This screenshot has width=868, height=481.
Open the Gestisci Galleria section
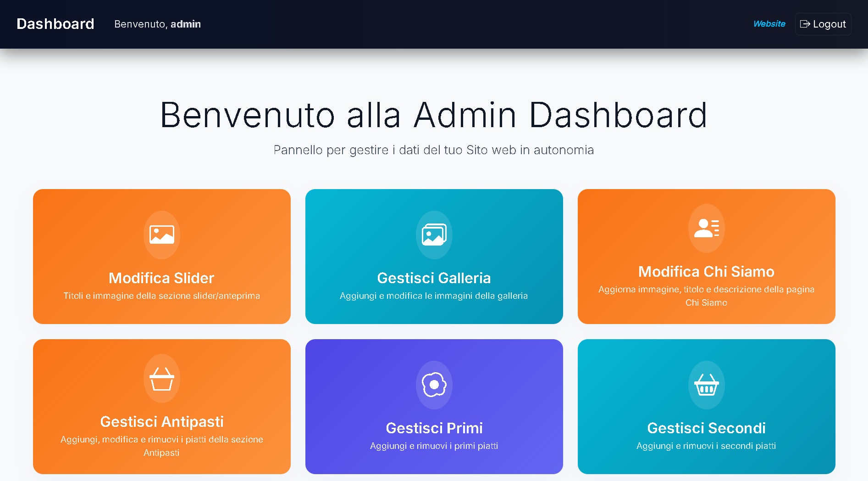pyautogui.click(x=434, y=256)
